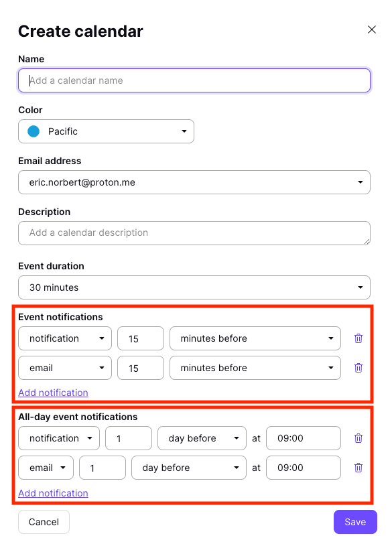The image size is (392, 542).
Task: Change the all-day email notification type
Action: [45, 468]
